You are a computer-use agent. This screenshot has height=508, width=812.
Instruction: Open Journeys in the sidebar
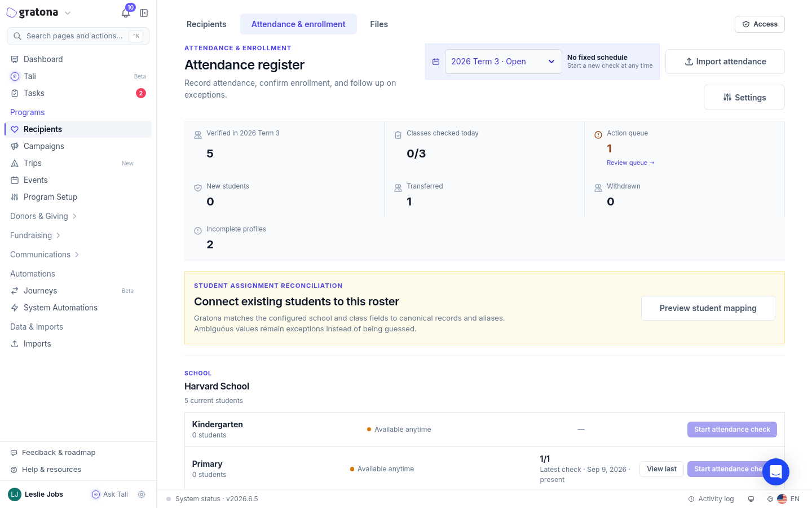click(78, 291)
